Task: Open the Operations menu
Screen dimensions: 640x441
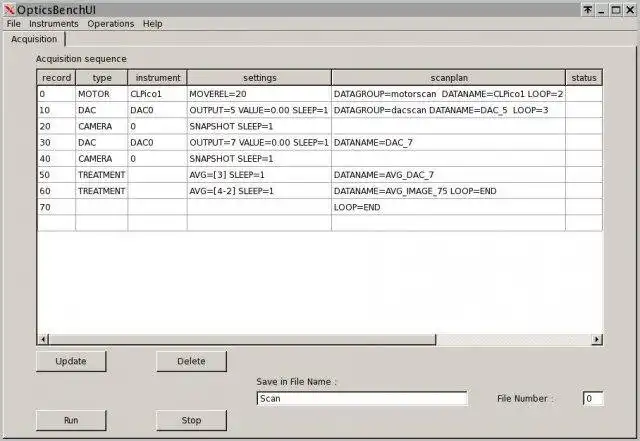Action: point(111,24)
